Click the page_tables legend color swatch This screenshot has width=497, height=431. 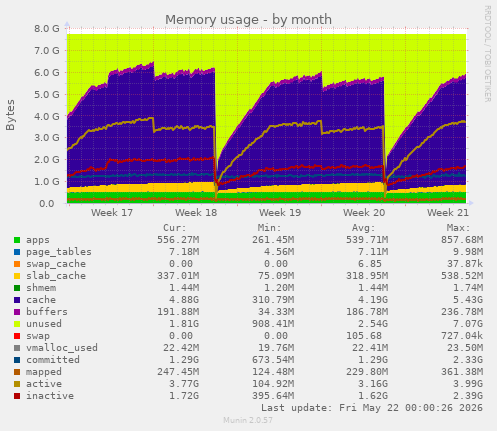17,252
